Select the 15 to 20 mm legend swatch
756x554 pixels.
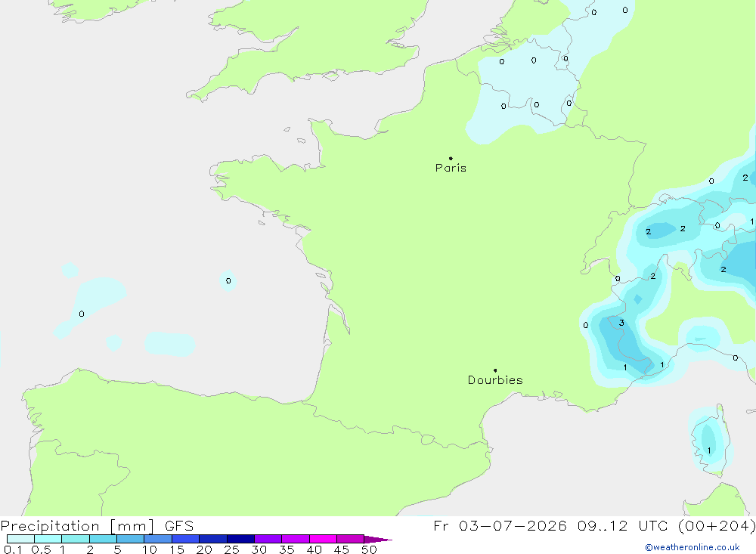click(x=185, y=539)
